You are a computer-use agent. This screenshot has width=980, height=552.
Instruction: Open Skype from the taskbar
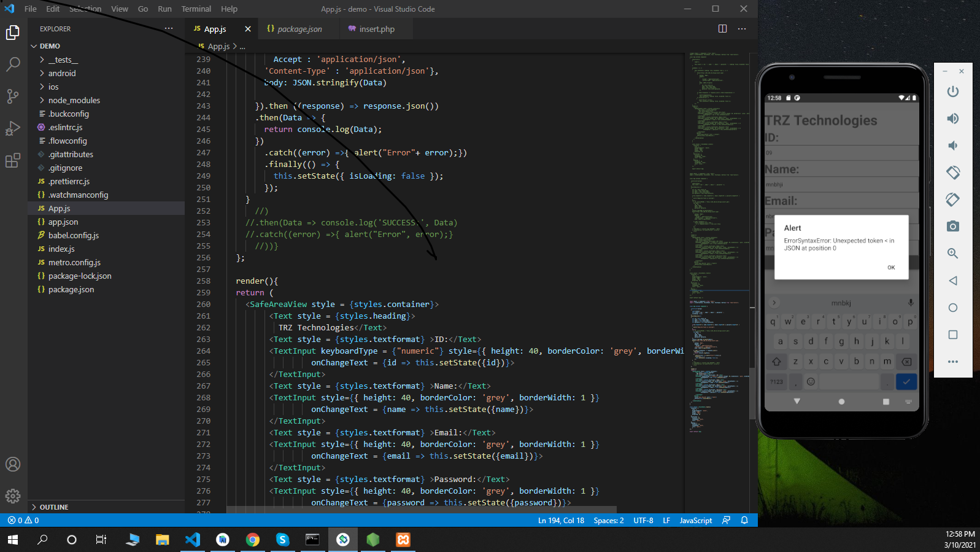tap(282, 540)
